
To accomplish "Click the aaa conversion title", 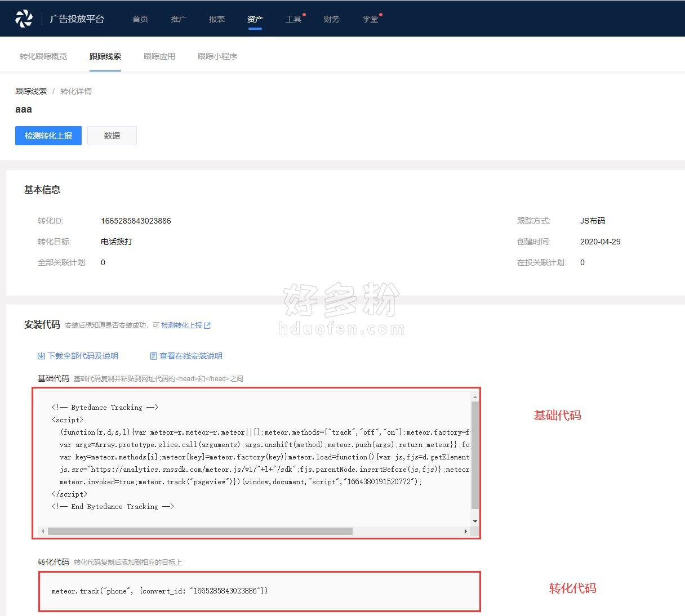I will (x=24, y=109).
